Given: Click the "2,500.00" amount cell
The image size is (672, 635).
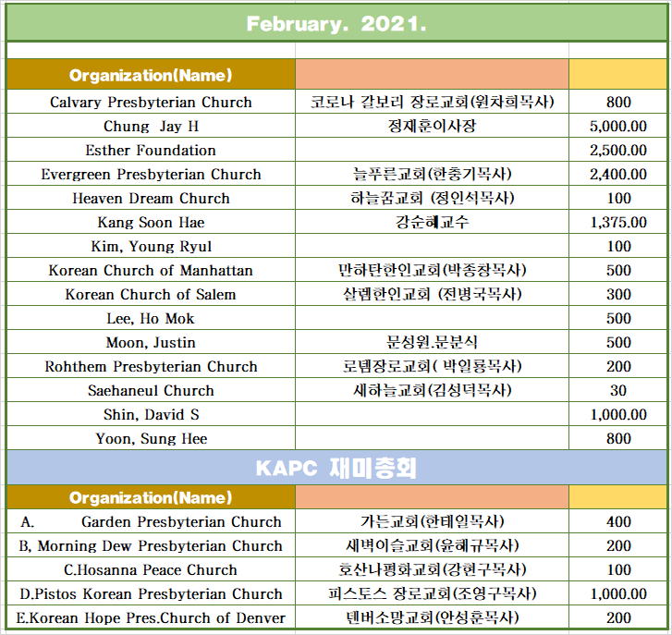Looking at the screenshot, I should click(x=618, y=150).
